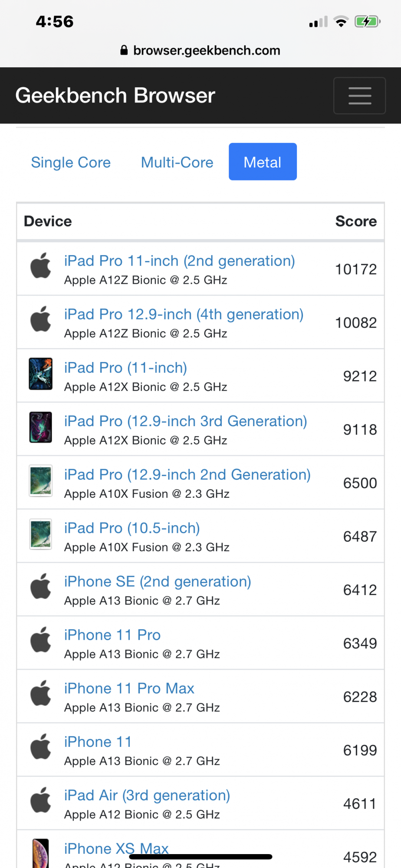Image resolution: width=401 pixels, height=868 pixels.
Task: Open the hamburger navigation menu
Action: pyautogui.click(x=359, y=95)
